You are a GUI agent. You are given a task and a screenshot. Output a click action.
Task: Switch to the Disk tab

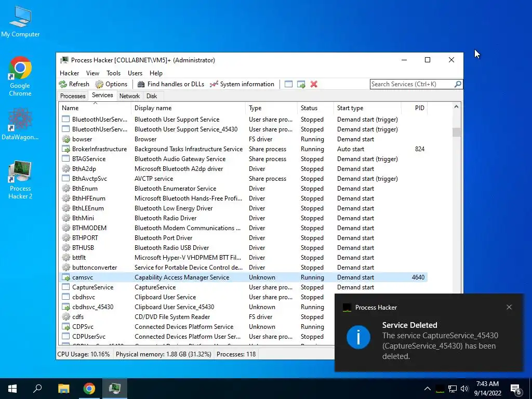152,96
